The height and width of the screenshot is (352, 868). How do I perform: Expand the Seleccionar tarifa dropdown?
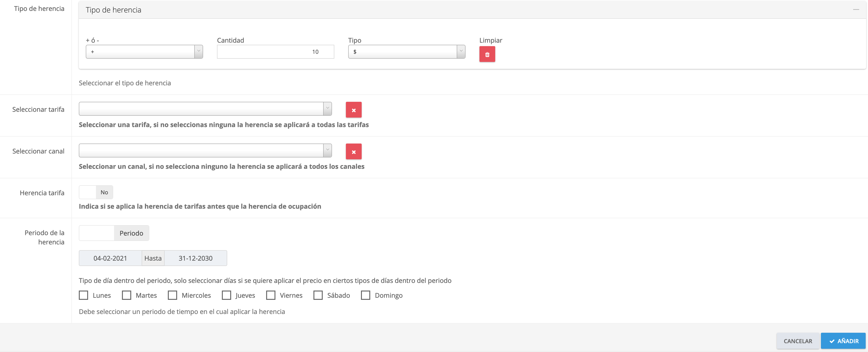(205, 109)
